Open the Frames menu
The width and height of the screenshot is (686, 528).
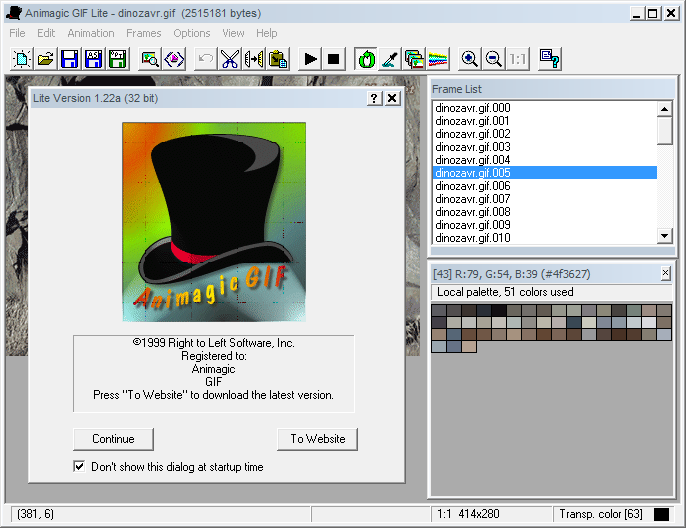click(x=144, y=33)
